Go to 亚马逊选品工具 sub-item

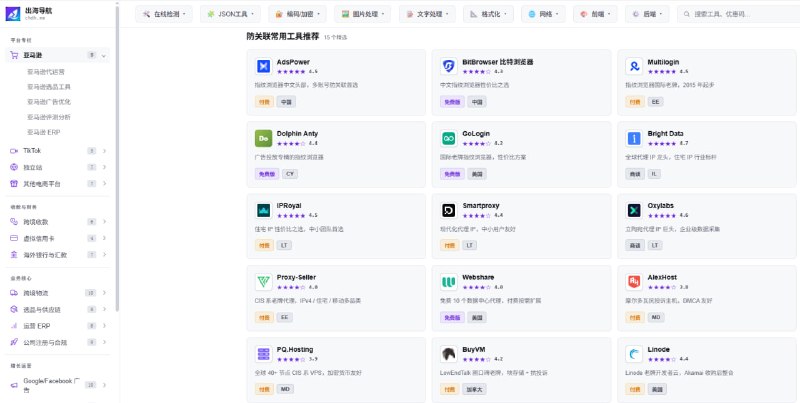click(49, 87)
